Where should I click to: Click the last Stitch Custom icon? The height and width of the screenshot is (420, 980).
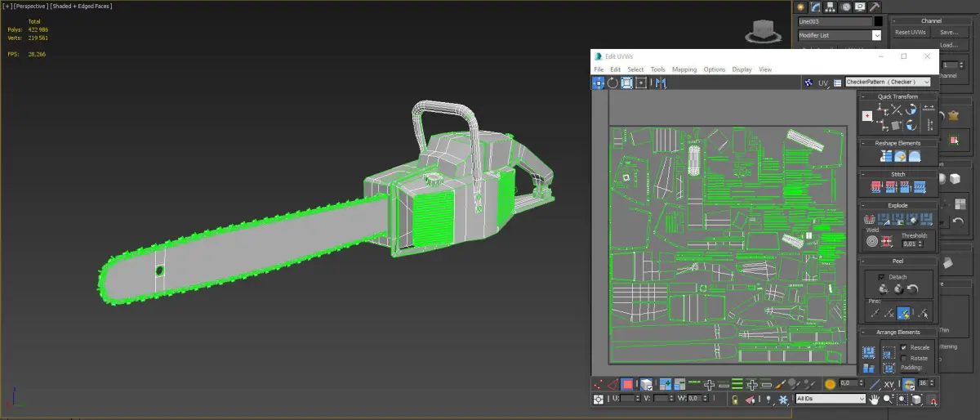click(920, 188)
